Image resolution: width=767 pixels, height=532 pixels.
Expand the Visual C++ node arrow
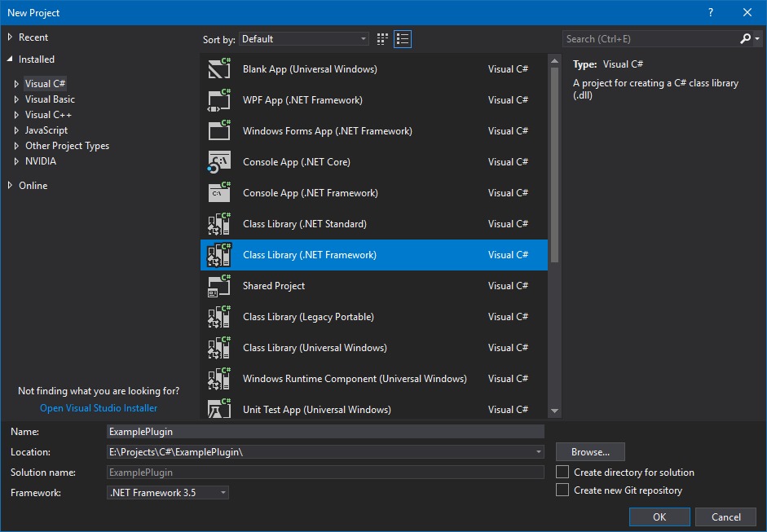16,115
